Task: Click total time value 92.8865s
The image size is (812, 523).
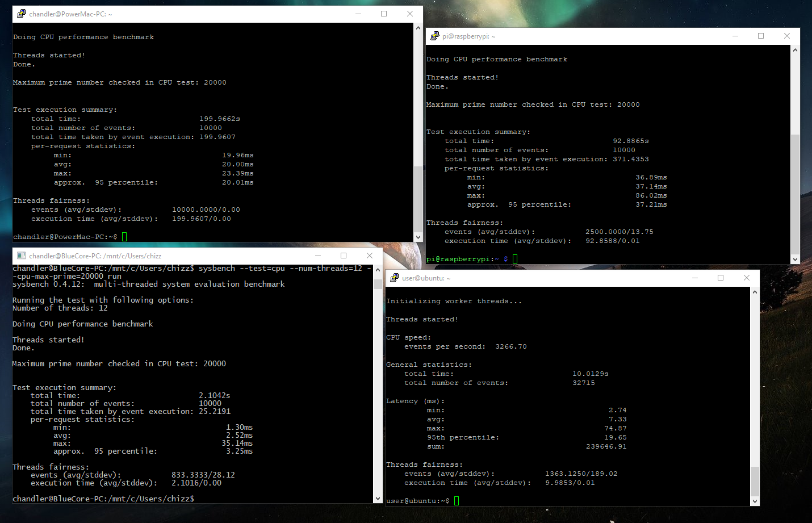Action: pos(631,141)
